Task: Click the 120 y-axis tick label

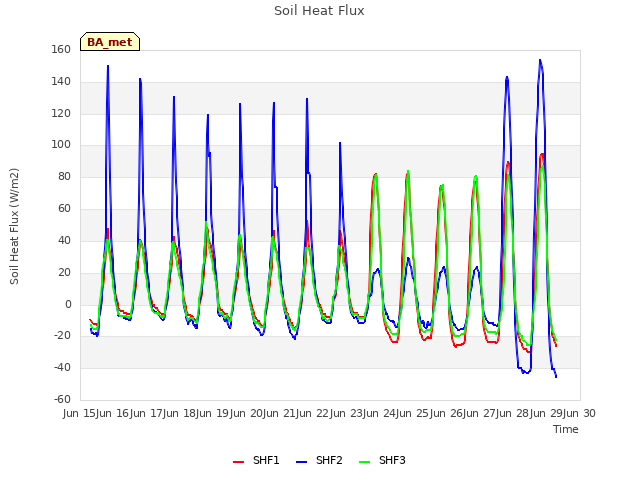Action: (x=61, y=113)
